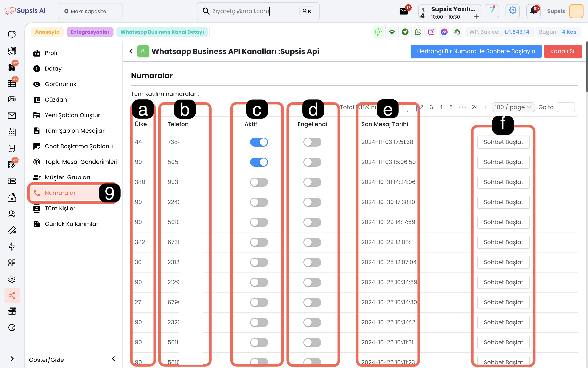Open the Günlük Kullanımlar menu item

(71, 224)
